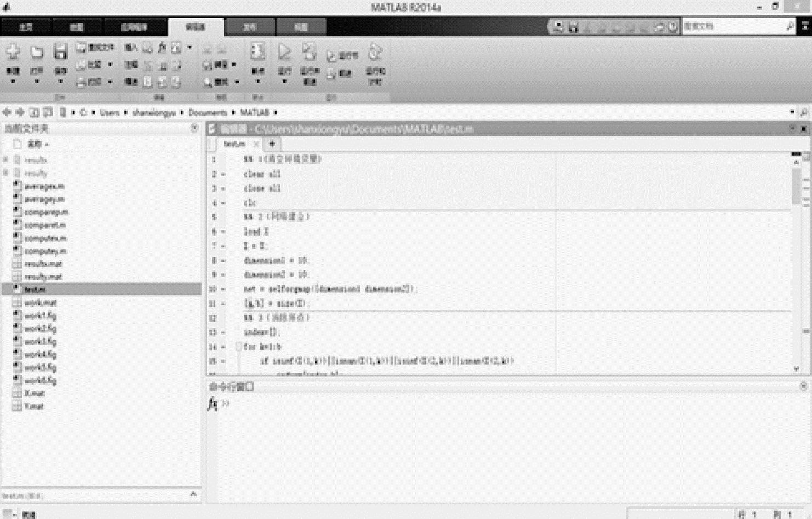Click the Find magnifier icon in ribbon
Screen dimensions: 812x519
208,82
